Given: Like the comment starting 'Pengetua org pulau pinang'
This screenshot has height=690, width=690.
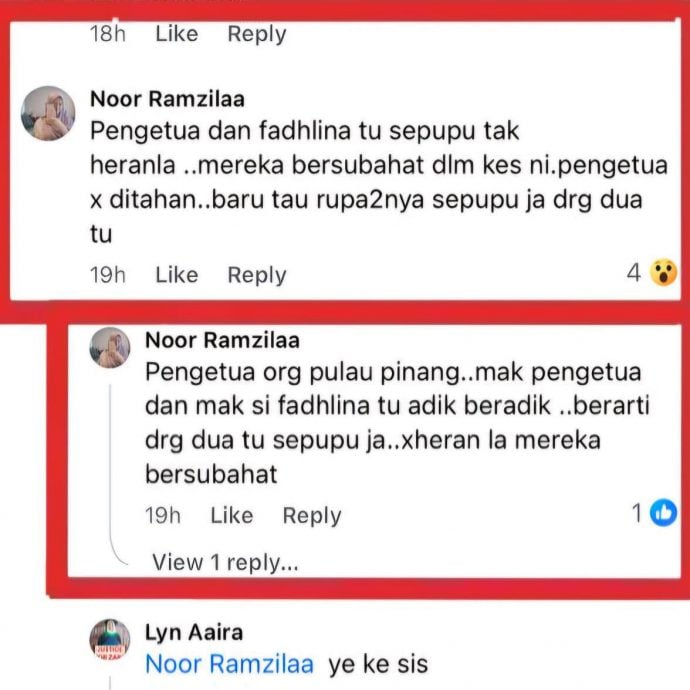Looking at the screenshot, I should point(232,516).
